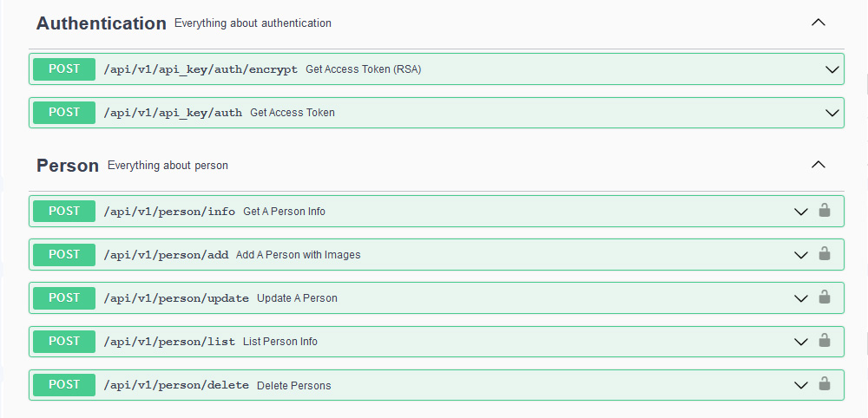Screen dimensions: 868x418
Task: Click the authorization lock on person/update row
Action: (825, 297)
